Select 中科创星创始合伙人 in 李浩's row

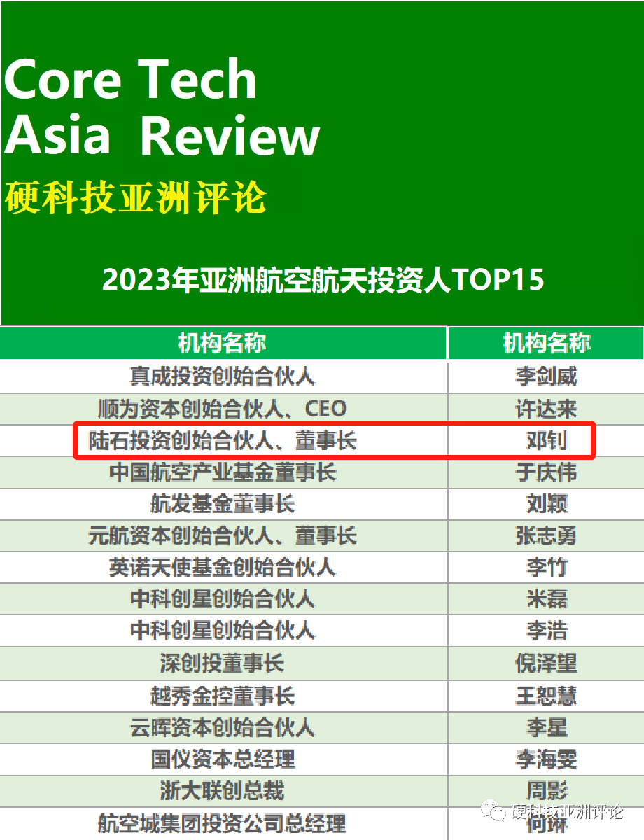pos(223,631)
